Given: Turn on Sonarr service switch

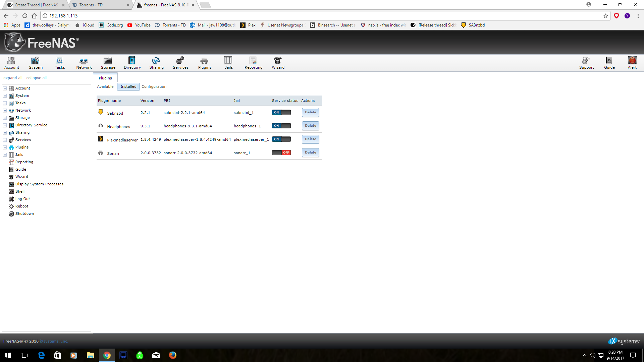Looking at the screenshot, I should 281,153.
